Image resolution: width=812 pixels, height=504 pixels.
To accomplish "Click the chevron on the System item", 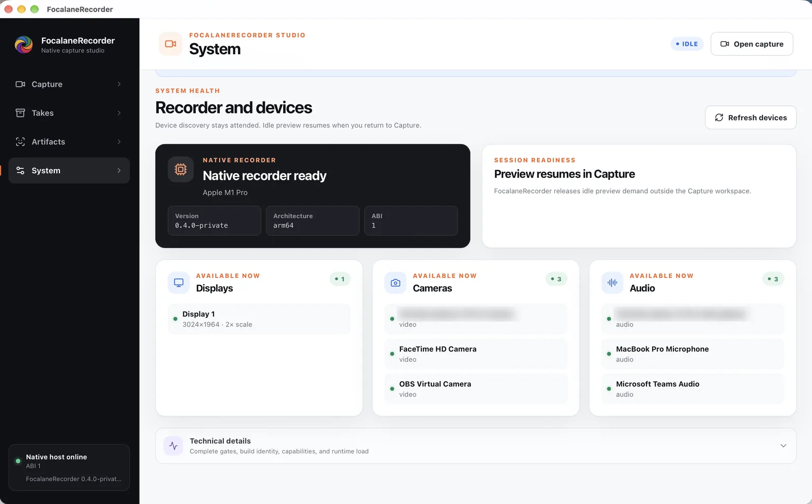I will [119, 170].
